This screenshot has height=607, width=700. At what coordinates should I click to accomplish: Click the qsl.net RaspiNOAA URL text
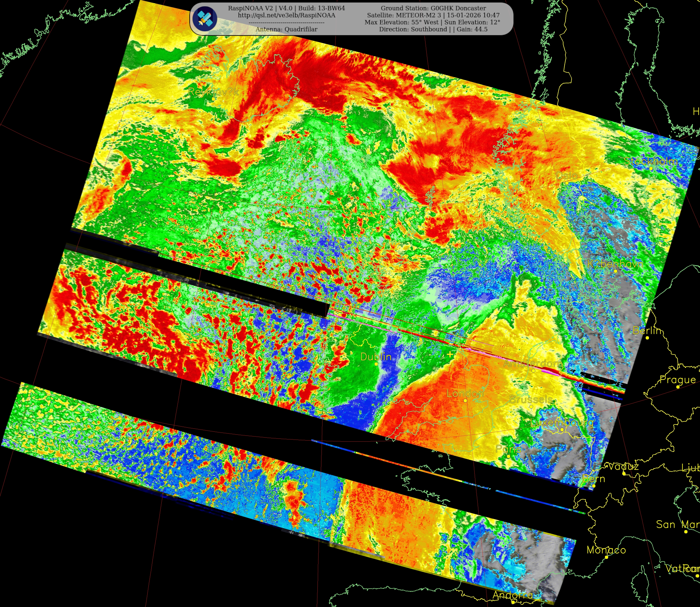click(286, 15)
